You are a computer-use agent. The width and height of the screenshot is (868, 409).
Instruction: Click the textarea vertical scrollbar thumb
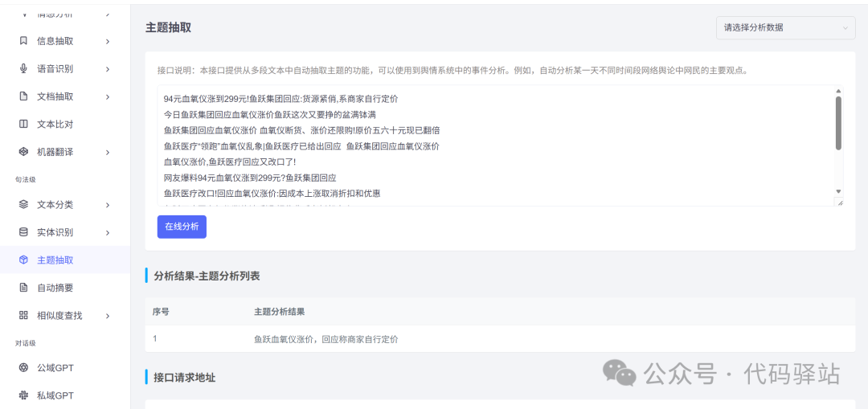(x=838, y=123)
